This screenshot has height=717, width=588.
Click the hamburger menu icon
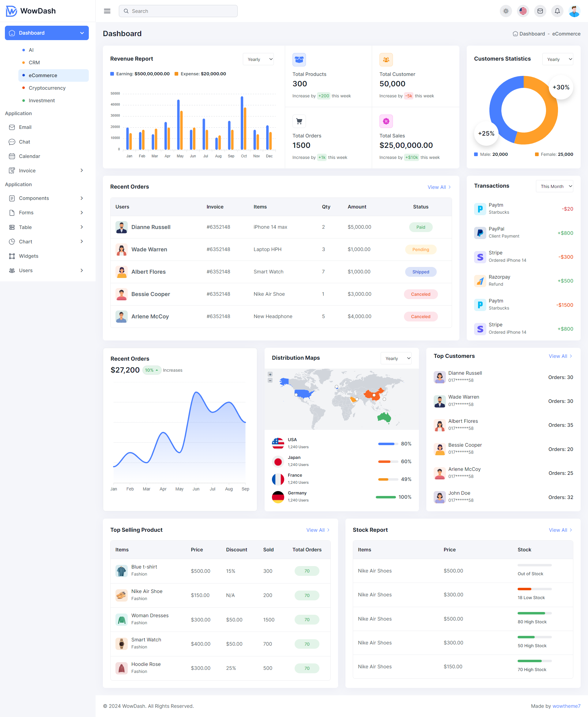(107, 11)
